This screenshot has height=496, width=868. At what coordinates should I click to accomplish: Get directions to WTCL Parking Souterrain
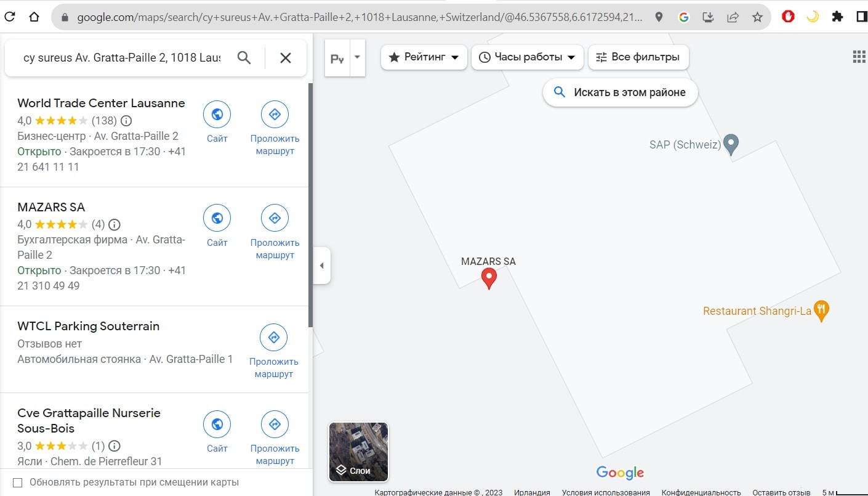pos(274,337)
